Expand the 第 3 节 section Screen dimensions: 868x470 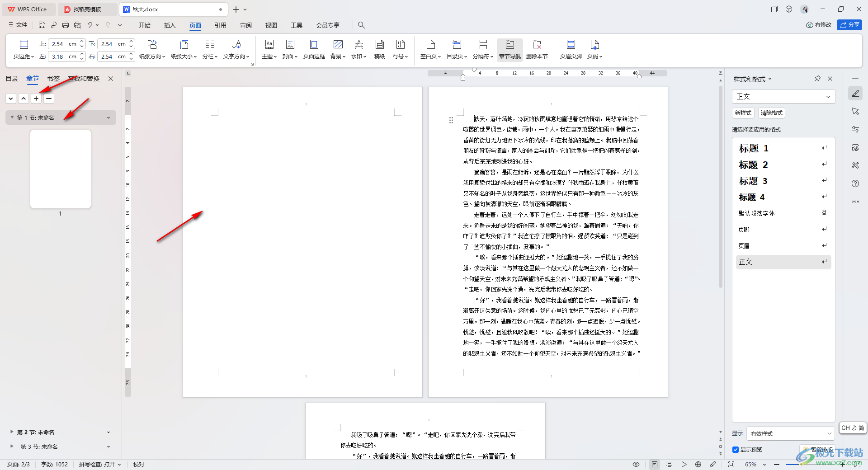tap(12, 446)
